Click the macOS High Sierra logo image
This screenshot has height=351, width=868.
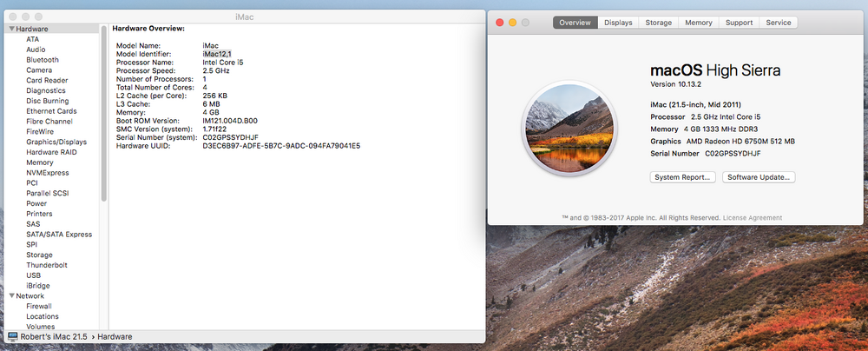pos(569,128)
